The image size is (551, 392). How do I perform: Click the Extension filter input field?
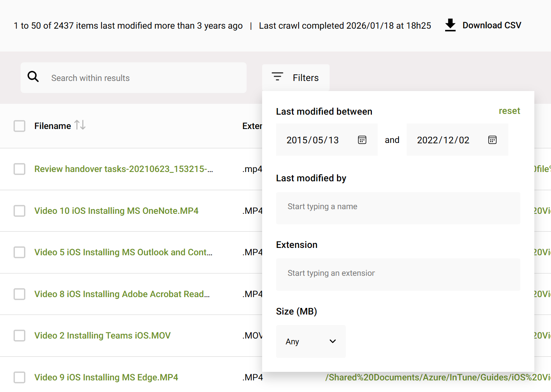tap(398, 274)
